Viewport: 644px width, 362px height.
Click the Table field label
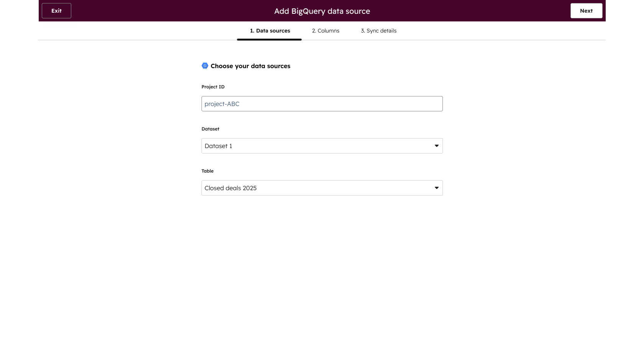click(x=208, y=171)
